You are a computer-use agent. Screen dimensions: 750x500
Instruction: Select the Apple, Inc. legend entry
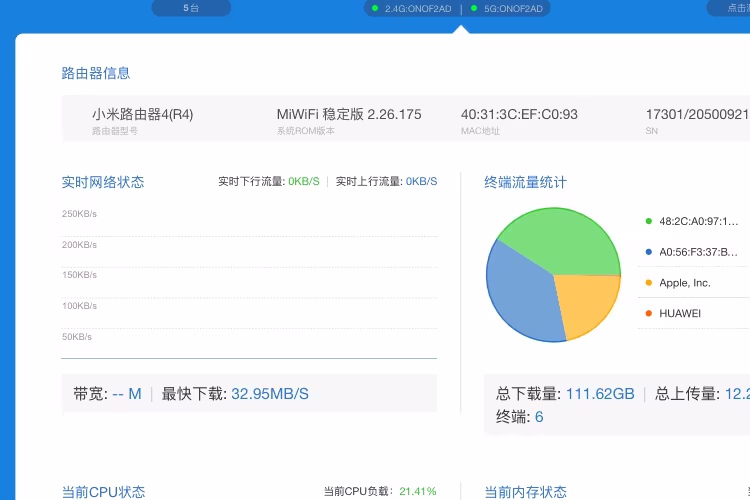click(684, 283)
